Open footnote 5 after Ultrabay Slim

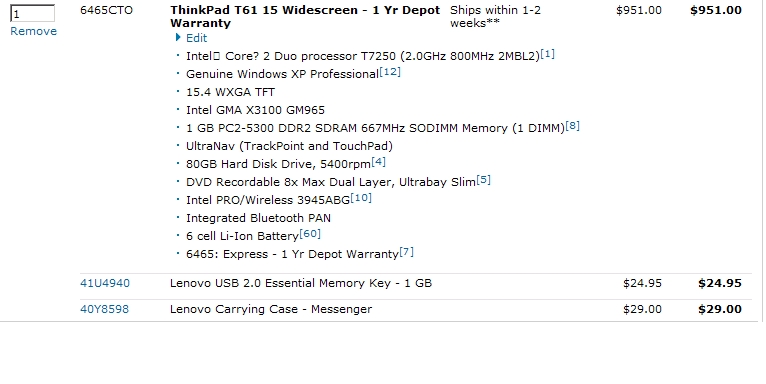(x=483, y=180)
